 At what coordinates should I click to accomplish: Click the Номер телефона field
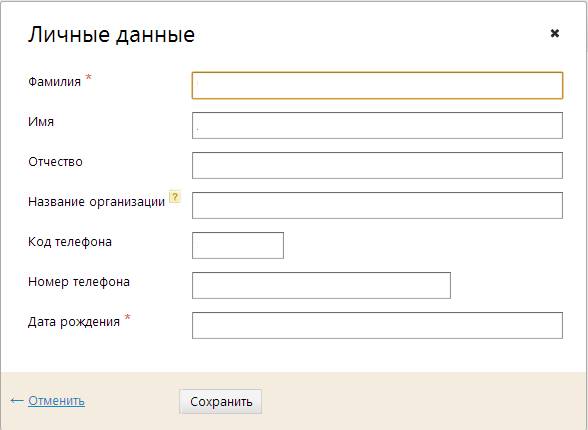(321, 285)
